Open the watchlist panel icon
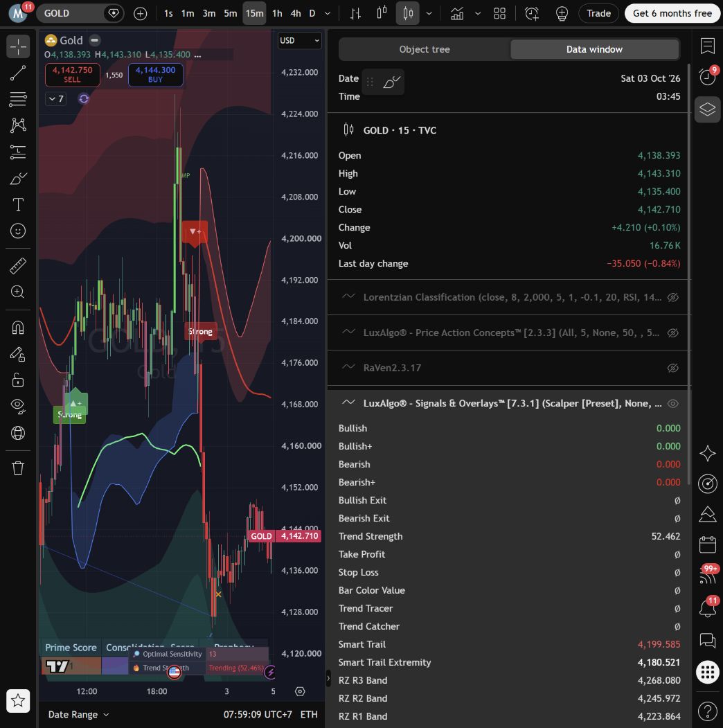 708,46
